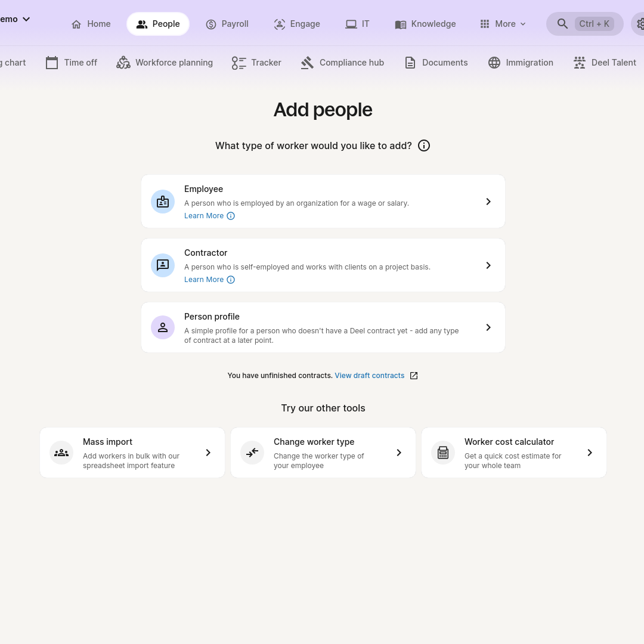Screen dimensions: 644x644
Task: Click Learn More under Employee
Action: 204,216
